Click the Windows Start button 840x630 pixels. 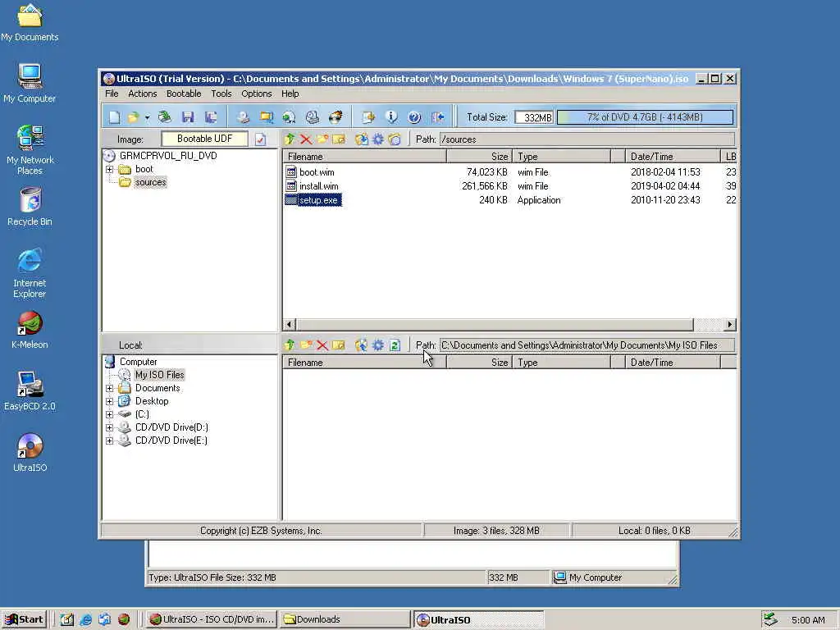(x=25, y=619)
